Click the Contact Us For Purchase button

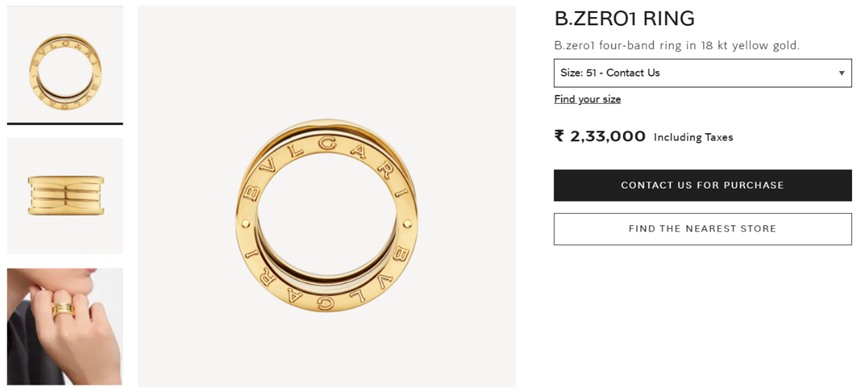click(703, 185)
